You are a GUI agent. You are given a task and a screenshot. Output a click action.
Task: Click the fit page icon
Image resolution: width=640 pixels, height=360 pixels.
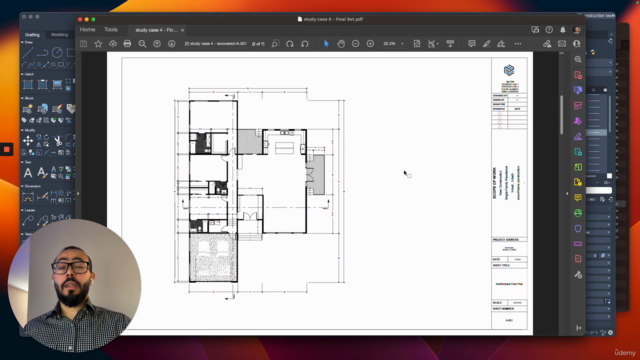coord(417,44)
